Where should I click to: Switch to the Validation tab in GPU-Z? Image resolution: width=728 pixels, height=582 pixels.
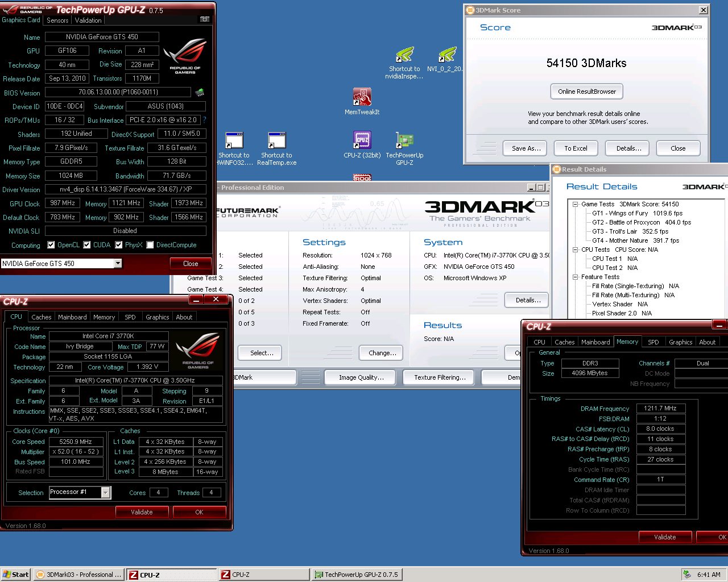click(x=88, y=20)
